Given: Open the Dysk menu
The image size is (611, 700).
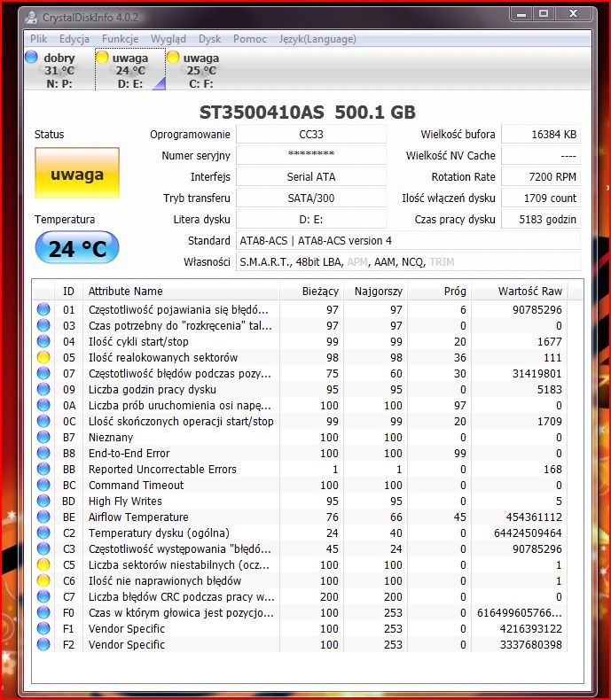Looking at the screenshot, I should pyautogui.click(x=210, y=39).
